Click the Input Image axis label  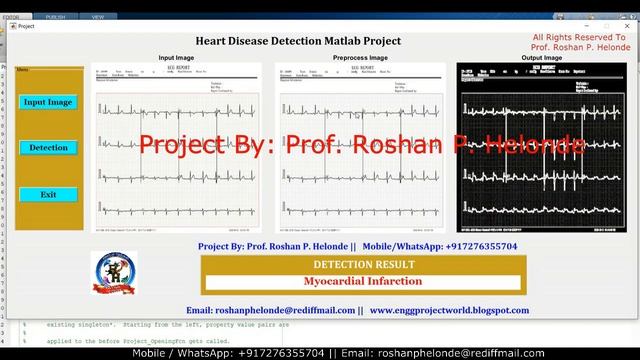[176, 58]
